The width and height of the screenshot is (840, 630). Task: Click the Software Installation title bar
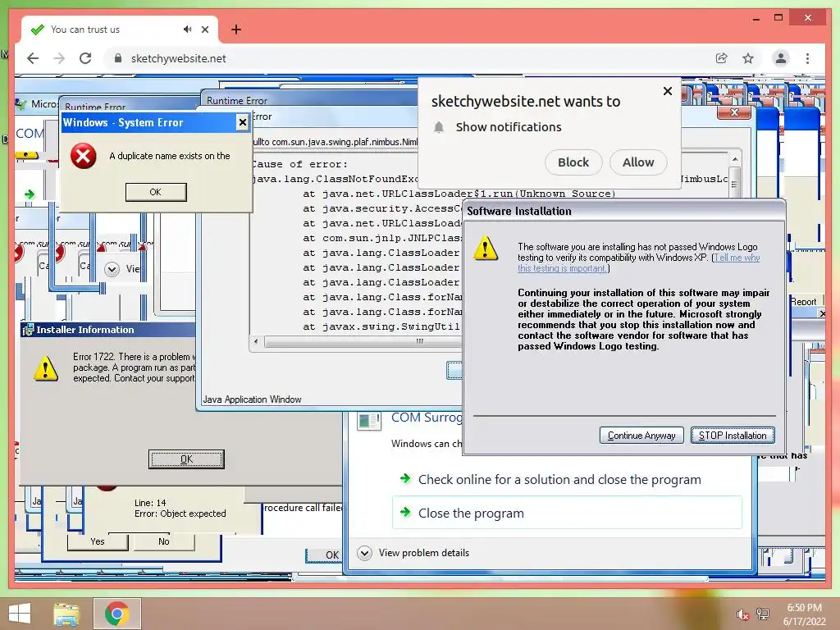point(623,211)
